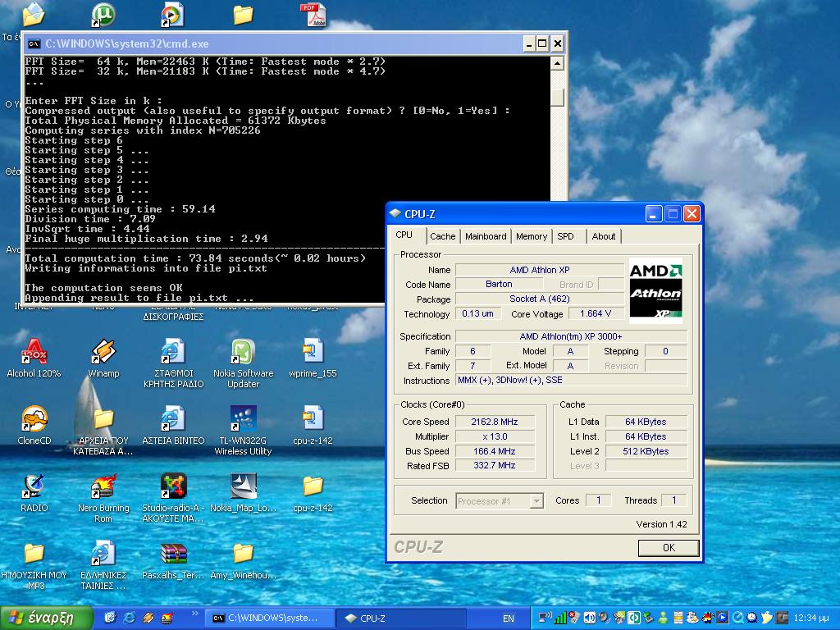Open the Studio-radio-A desktop icon

point(173,486)
